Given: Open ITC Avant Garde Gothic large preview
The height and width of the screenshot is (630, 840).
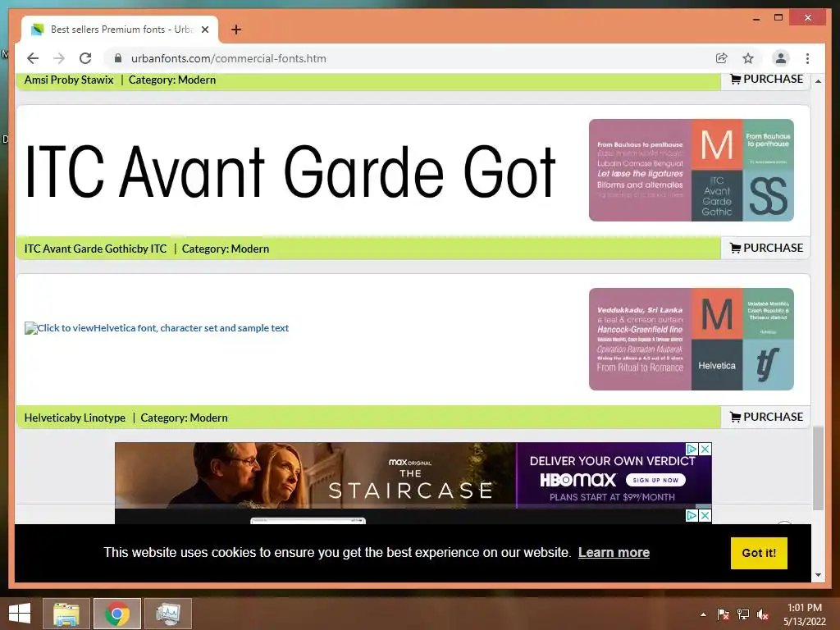Looking at the screenshot, I should click(x=290, y=171).
